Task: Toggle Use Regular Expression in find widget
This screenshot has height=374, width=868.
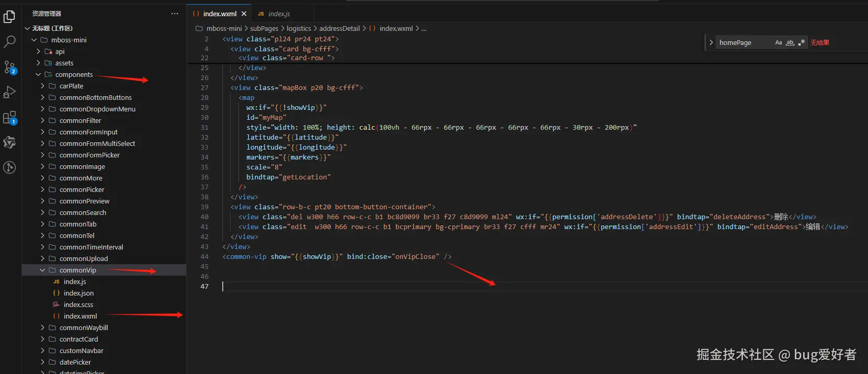Action: click(x=802, y=42)
